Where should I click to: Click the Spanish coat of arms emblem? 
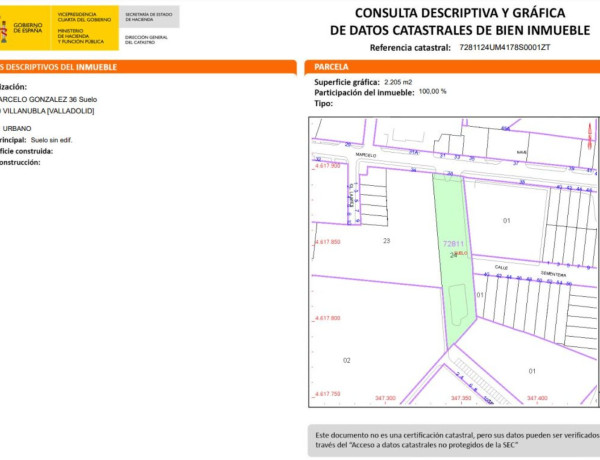click(x=3, y=31)
